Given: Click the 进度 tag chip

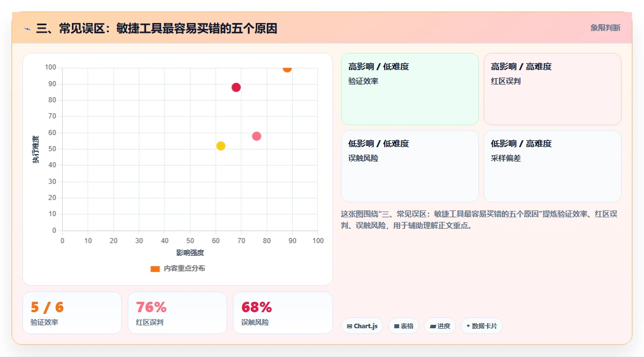Looking at the screenshot, I should pos(440,326).
